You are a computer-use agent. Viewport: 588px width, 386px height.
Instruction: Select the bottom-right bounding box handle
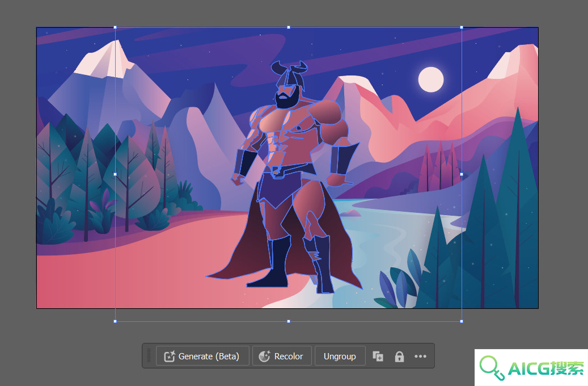tap(462, 321)
